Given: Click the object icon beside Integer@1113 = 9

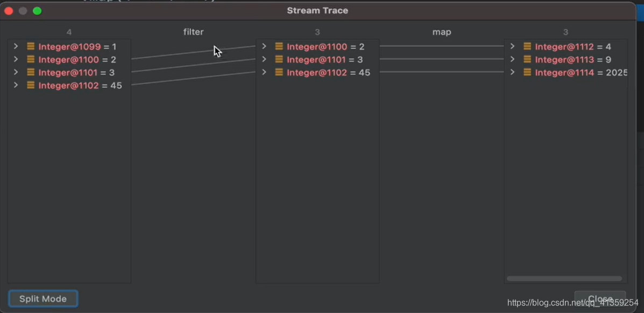Looking at the screenshot, I should pyautogui.click(x=527, y=60).
